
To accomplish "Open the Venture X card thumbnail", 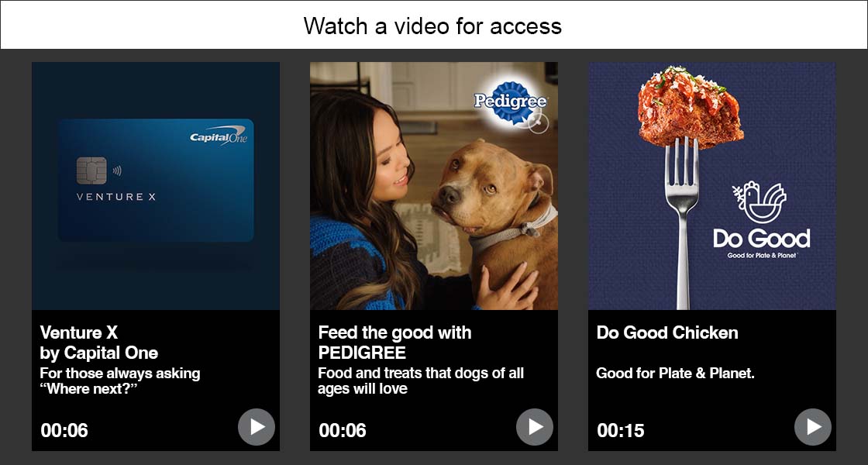I will 156,186.
